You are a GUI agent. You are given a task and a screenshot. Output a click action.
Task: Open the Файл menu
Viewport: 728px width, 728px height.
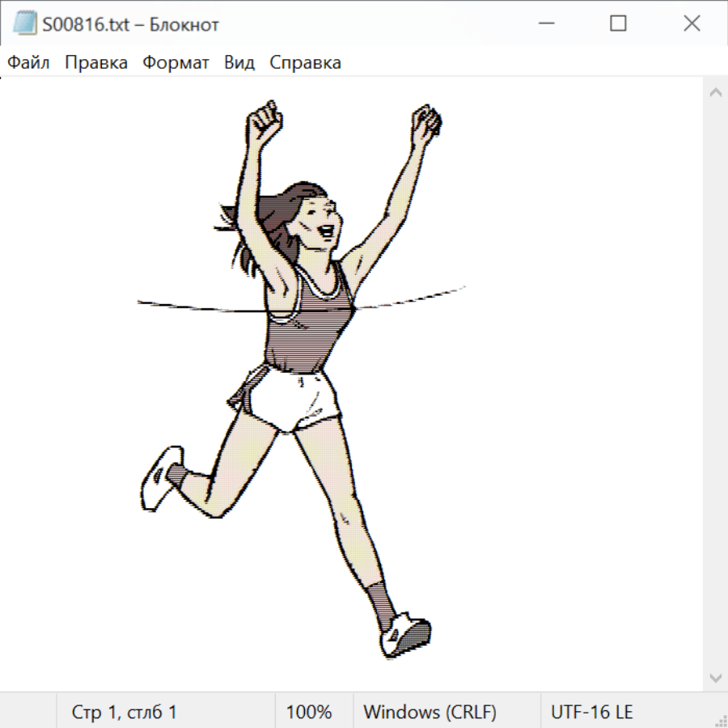(x=29, y=63)
